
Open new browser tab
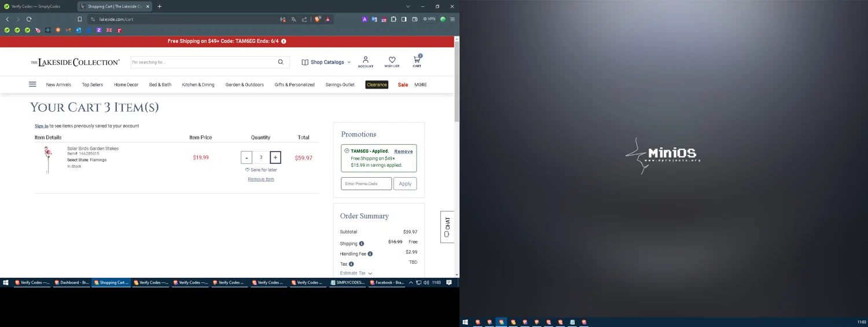(x=159, y=6)
